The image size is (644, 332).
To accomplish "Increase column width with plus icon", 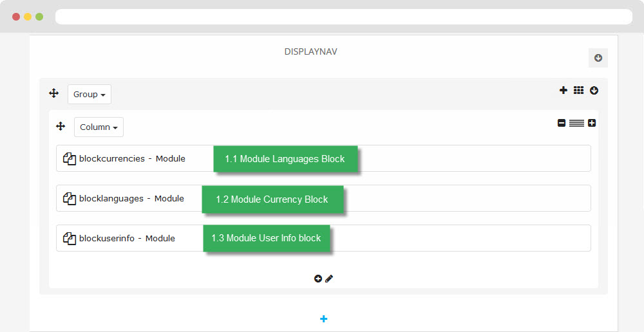I will [592, 123].
